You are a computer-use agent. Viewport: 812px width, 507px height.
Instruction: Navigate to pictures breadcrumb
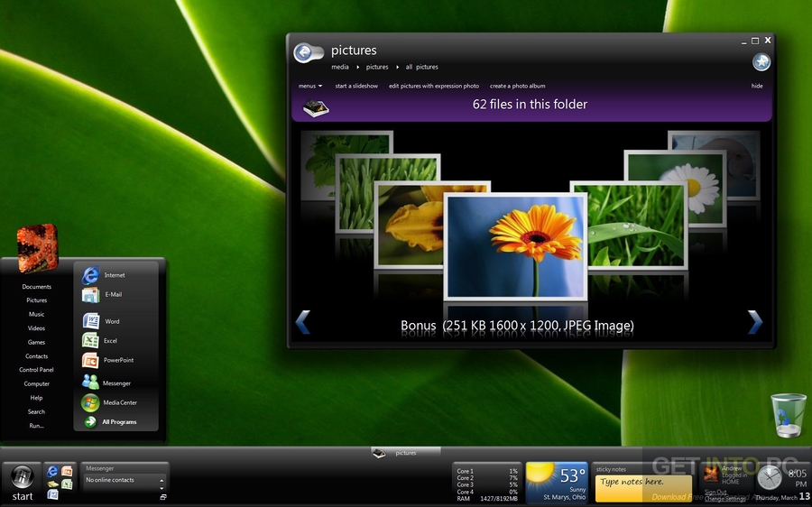[377, 67]
